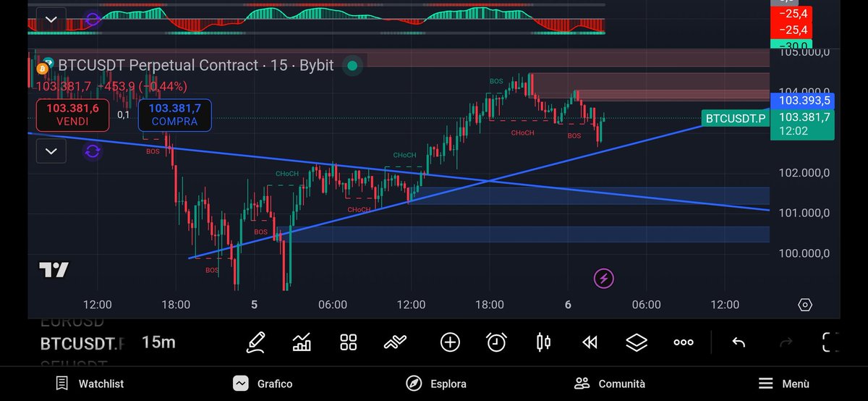The width and height of the screenshot is (868, 401).
Task: Open the 15m timeframe selector
Action: pos(158,342)
